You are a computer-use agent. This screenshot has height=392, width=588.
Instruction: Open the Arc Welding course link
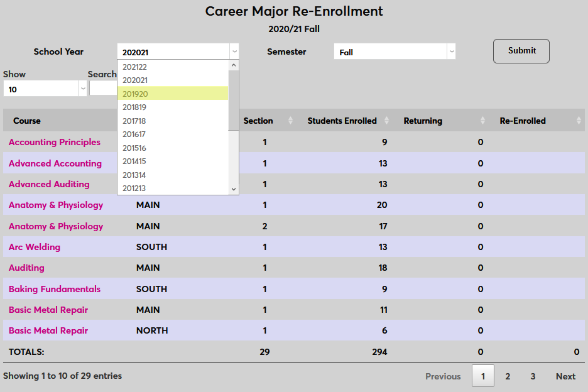(x=35, y=247)
